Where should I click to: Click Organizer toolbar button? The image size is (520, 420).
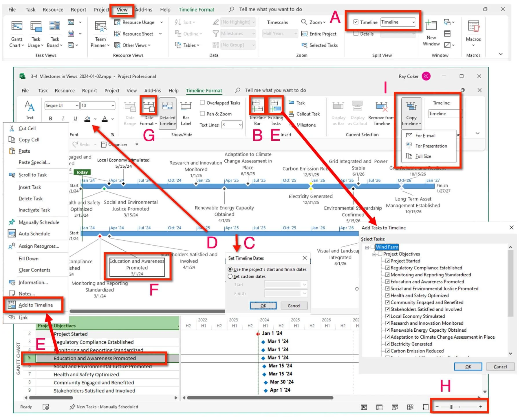pyautogui.click(x=114, y=144)
